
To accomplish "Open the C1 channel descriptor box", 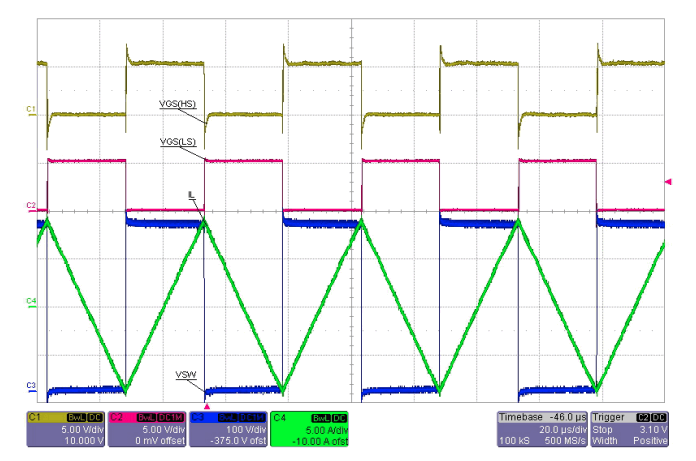I will click(x=66, y=429).
